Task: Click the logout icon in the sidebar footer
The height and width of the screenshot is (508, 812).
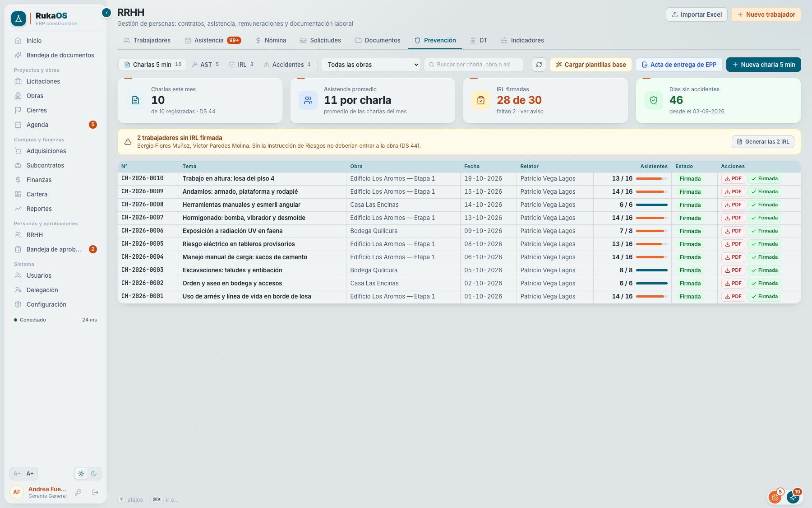Action: click(x=95, y=492)
